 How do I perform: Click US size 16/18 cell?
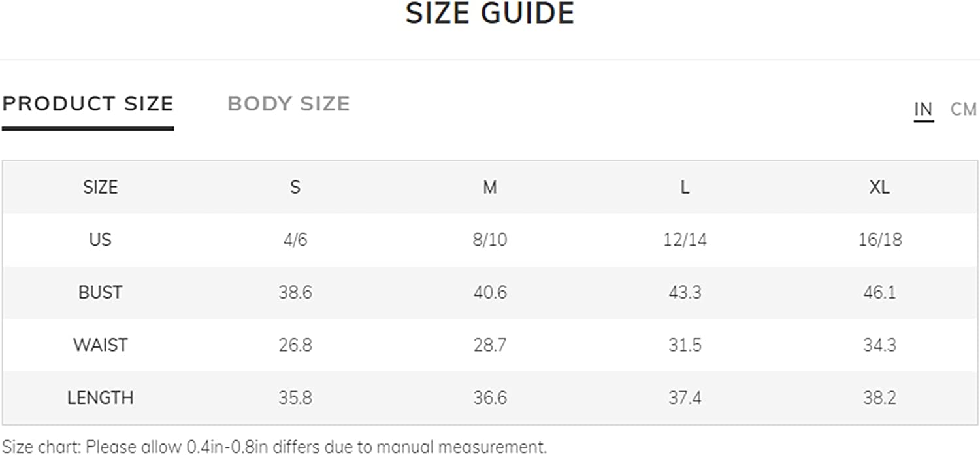879,239
